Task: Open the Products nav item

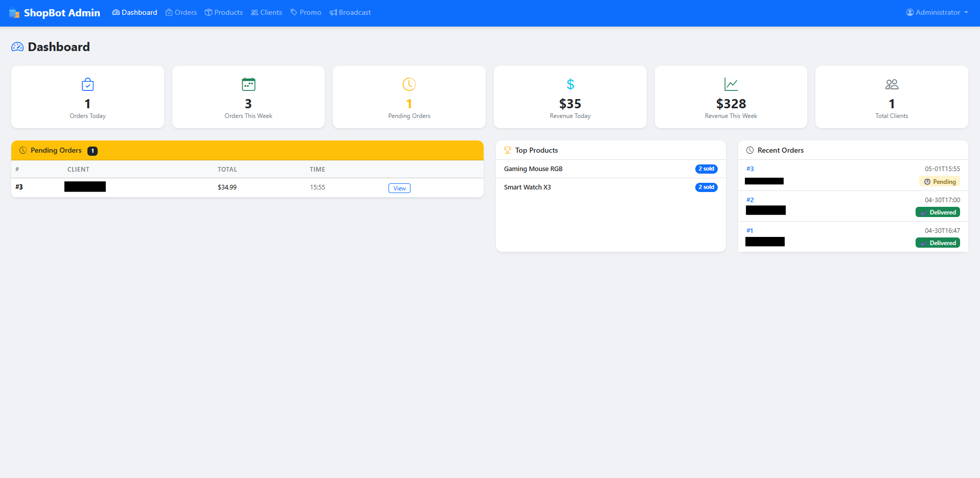Action: tap(224, 12)
